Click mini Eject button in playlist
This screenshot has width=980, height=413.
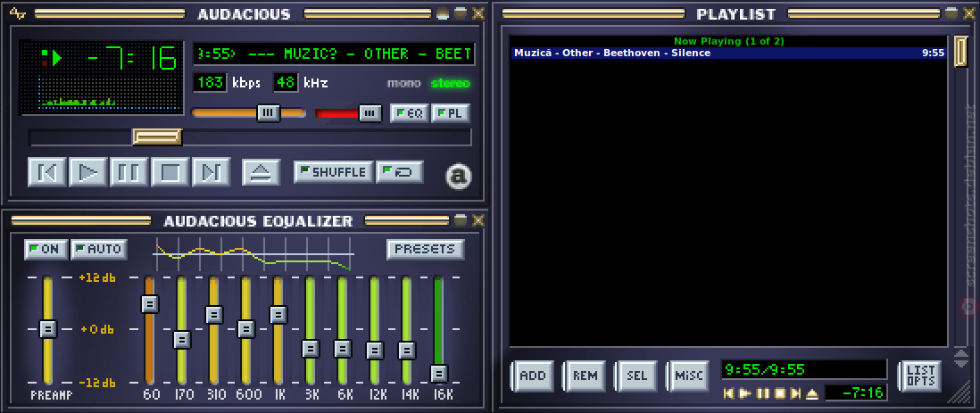click(812, 393)
